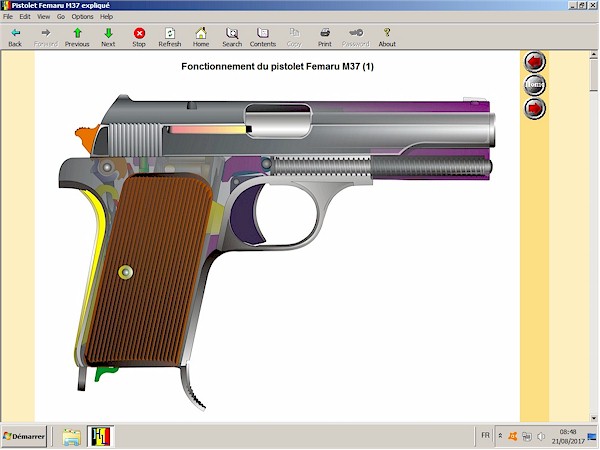Click the ejection port on the slide

[278, 121]
